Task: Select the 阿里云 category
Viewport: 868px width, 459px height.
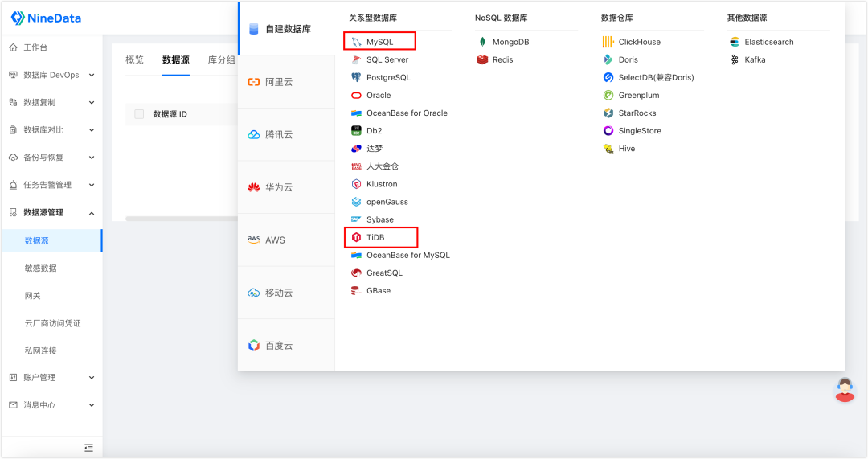Action: (286, 82)
